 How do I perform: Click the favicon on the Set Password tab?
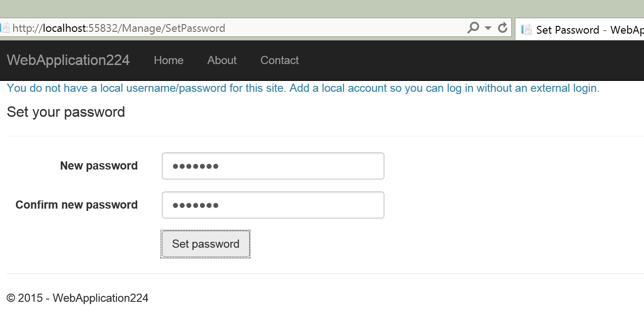point(526,30)
